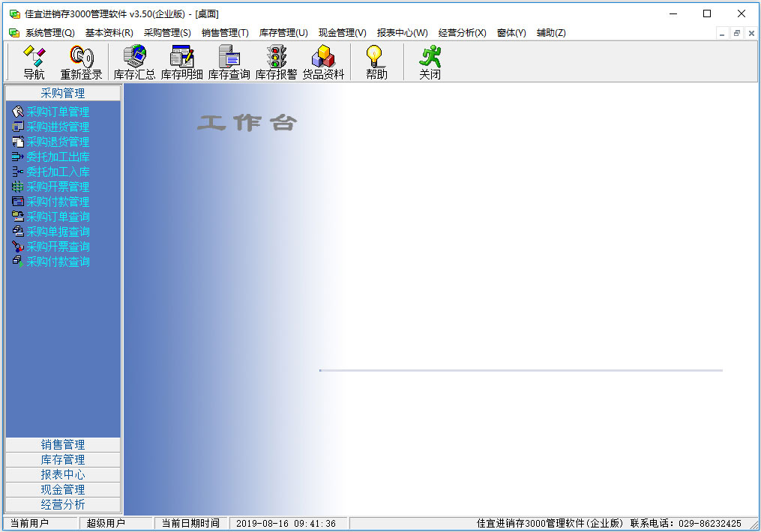The image size is (761, 532).
Task: Click the 帮助 lightbulb help icon
Action: (x=376, y=62)
